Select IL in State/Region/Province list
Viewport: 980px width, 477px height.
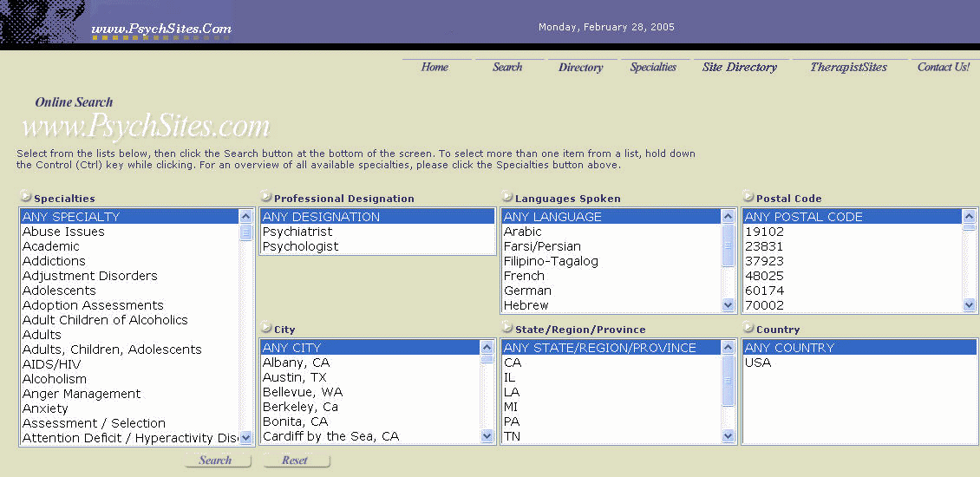tap(611, 377)
